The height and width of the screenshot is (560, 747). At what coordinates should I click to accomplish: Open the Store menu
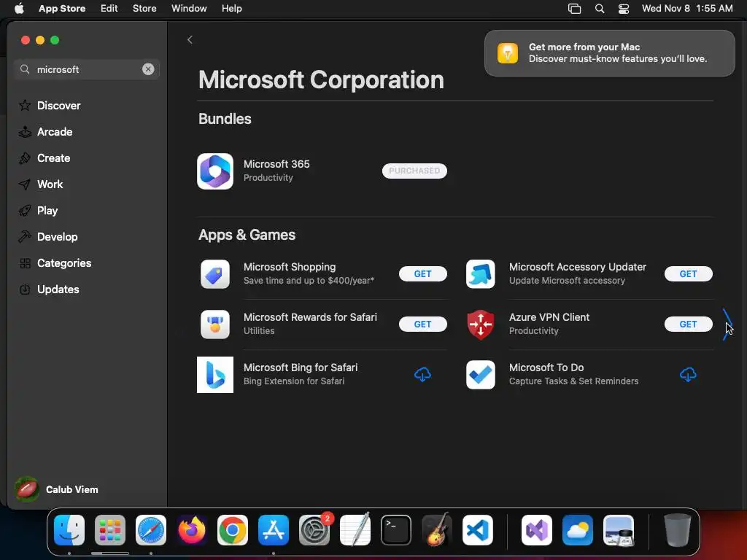coord(144,9)
